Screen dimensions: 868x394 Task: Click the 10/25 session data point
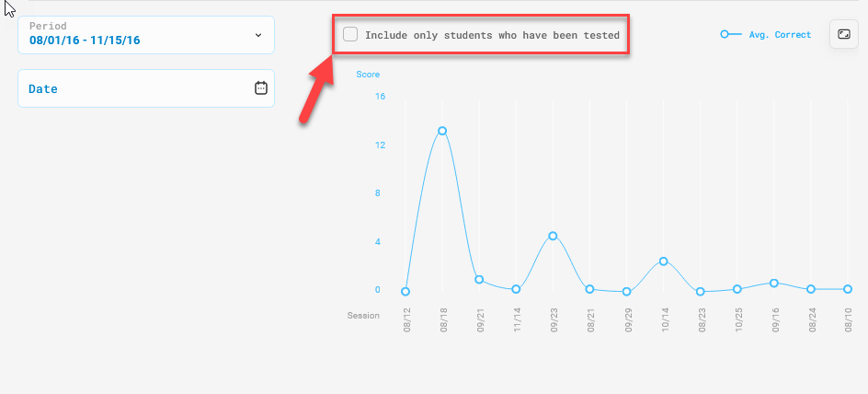click(737, 289)
